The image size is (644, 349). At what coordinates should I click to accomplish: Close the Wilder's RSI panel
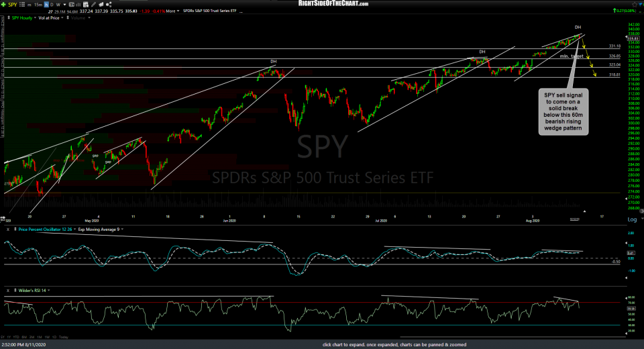coord(8,290)
